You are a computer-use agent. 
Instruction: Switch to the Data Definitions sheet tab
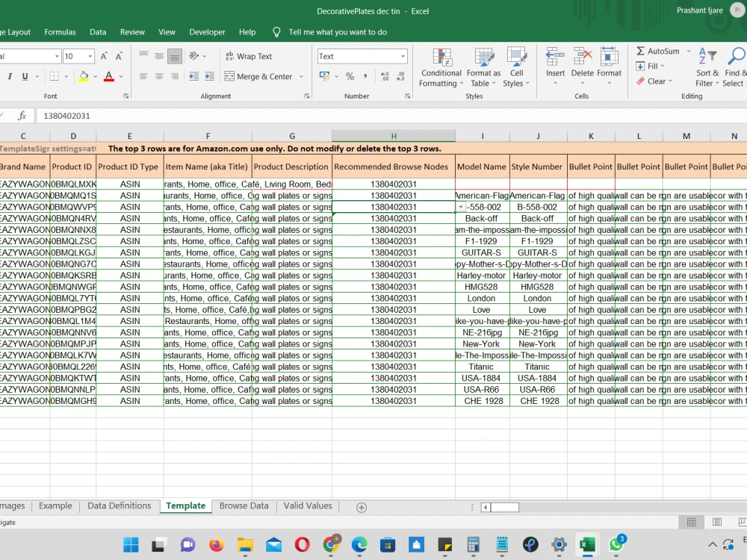click(x=119, y=505)
